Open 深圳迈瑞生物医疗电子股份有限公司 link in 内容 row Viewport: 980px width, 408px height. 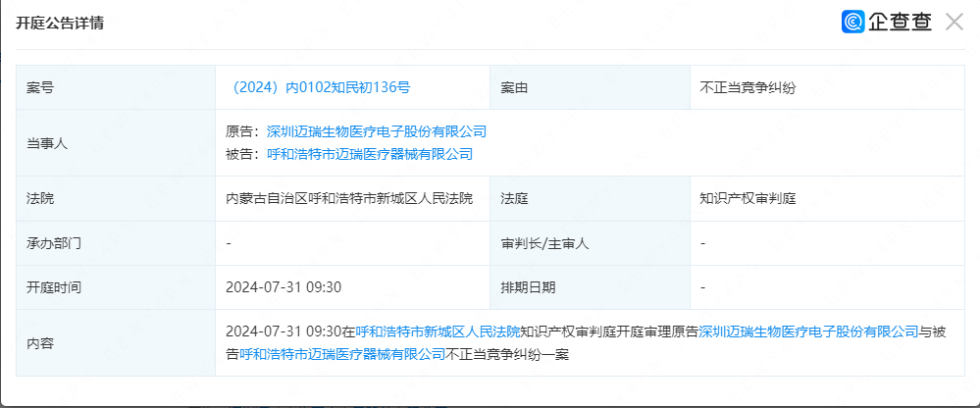click(x=808, y=331)
